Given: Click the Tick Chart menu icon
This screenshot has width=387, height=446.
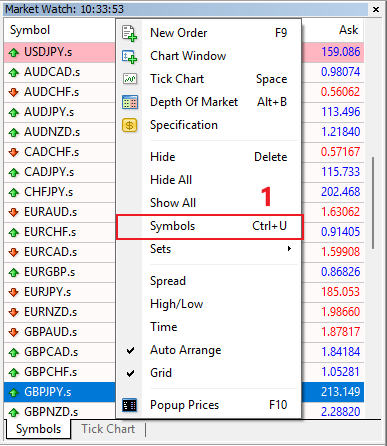Looking at the screenshot, I should [x=130, y=79].
